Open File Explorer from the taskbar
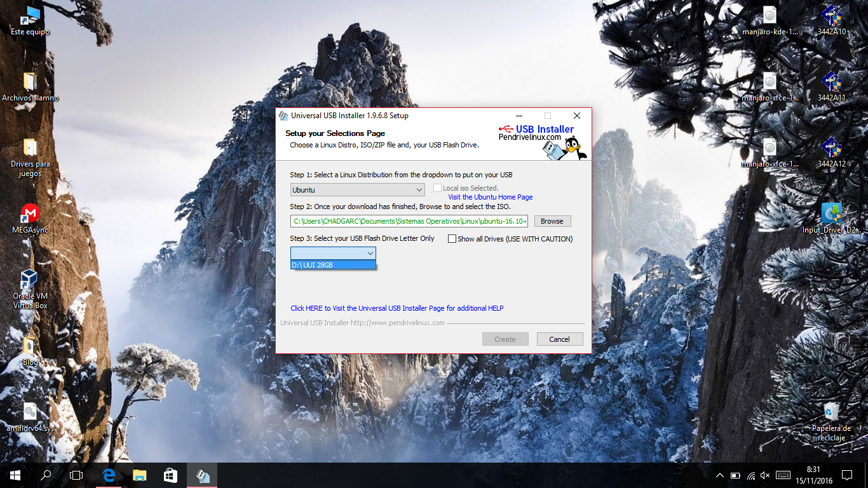This screenshot has height=488, width=868. (139, 475)
